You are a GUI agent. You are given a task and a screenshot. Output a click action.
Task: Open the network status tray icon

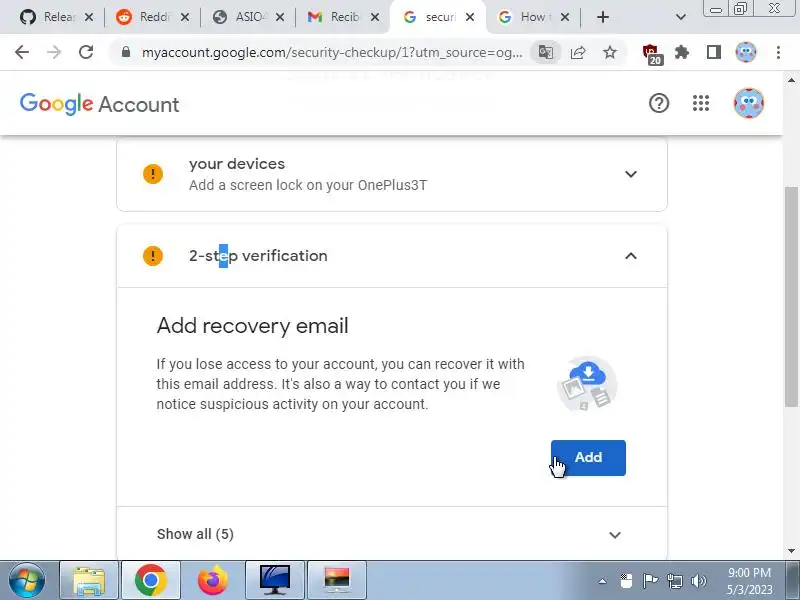[674, 581]
